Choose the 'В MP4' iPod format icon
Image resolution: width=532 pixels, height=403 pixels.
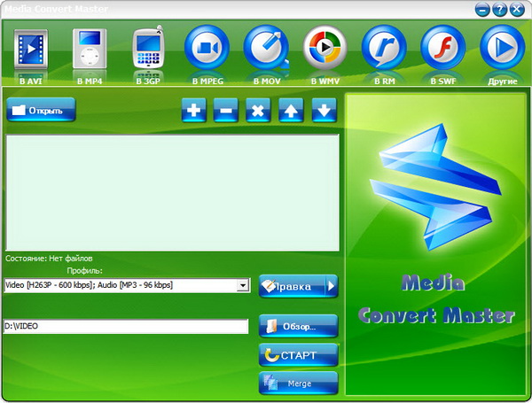click(90, 49)
